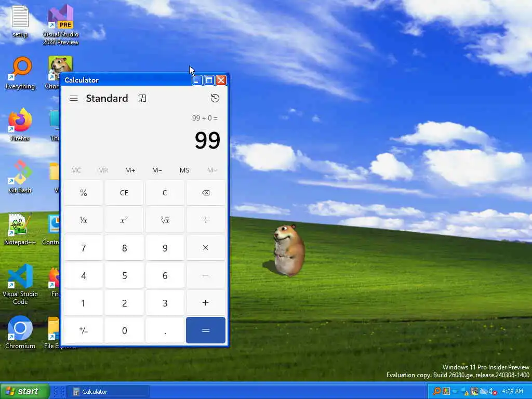
Task: Click the plus operator key
Action: click(206, 303)
